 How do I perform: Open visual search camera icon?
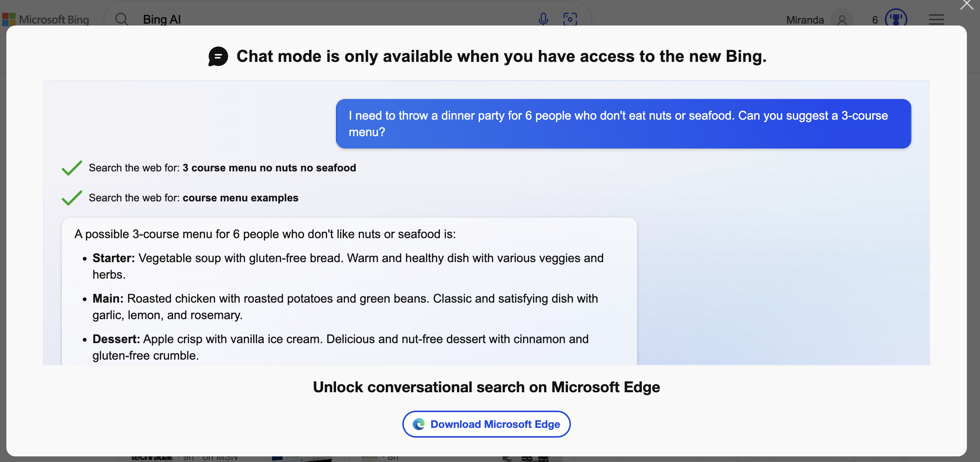click(570, 19)
